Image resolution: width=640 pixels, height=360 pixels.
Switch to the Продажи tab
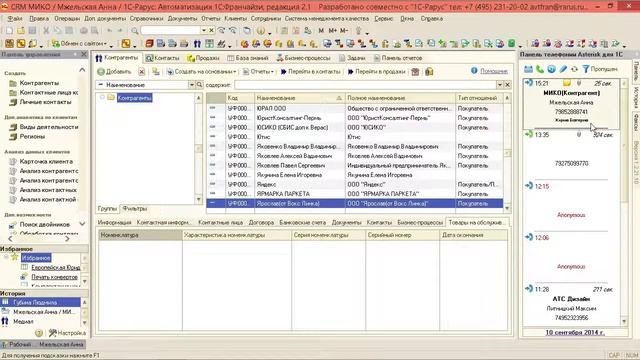[x=203, y=58]
